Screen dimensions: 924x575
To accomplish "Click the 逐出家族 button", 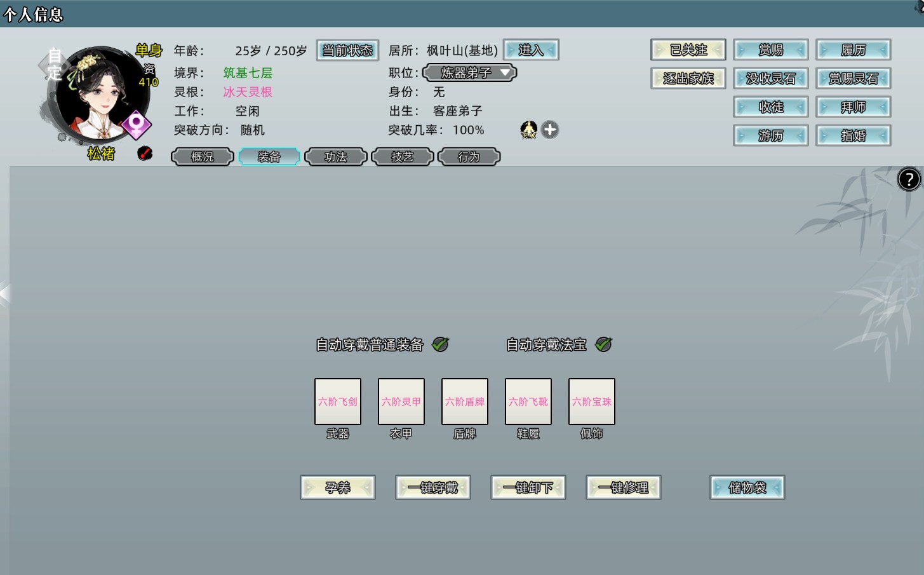I will [688, 78].
